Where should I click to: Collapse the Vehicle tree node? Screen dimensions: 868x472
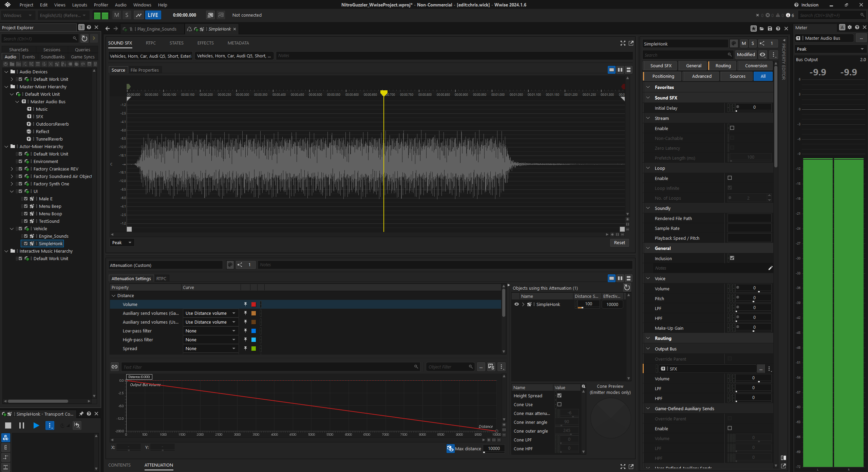click(x=12, y=229)
